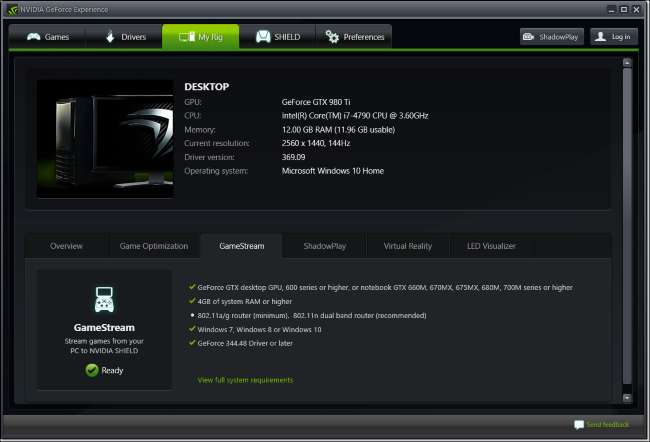Click the ShadowPlay button at top right
The height and width of the screenshot is (442, 650).
click(552, 36)
